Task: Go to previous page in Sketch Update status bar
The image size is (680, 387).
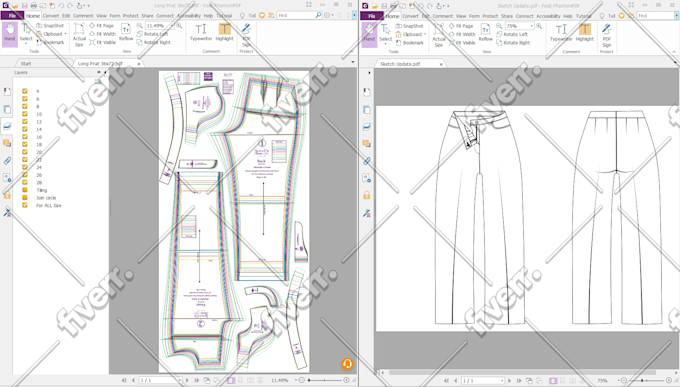Action: click(x=455, y=380)
